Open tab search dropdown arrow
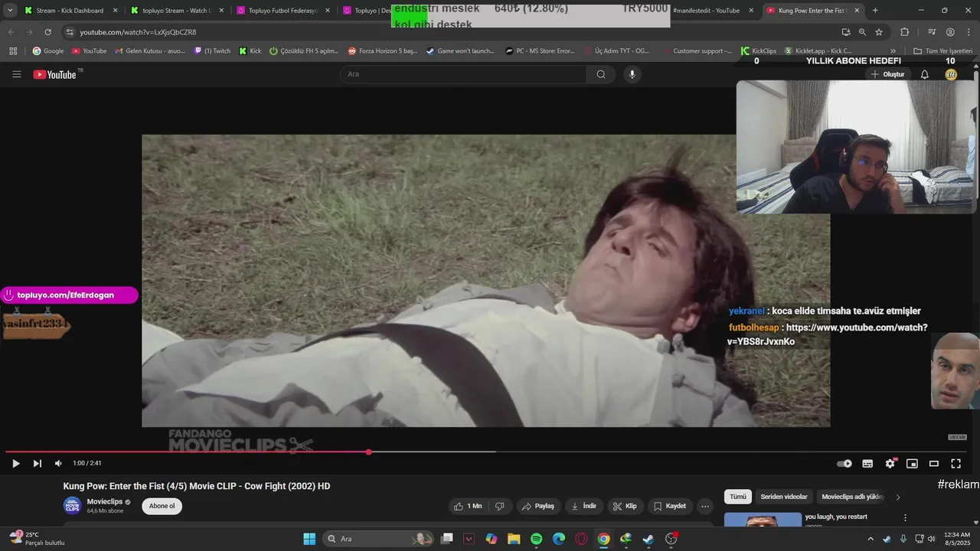This screenshot has width=980, height=551. point(10,11)
